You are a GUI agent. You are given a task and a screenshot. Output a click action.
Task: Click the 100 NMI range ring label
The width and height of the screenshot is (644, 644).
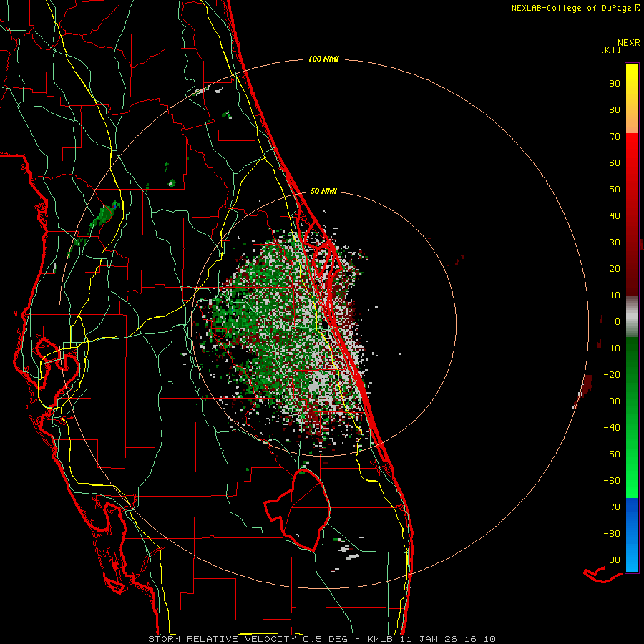click(323, 59)
